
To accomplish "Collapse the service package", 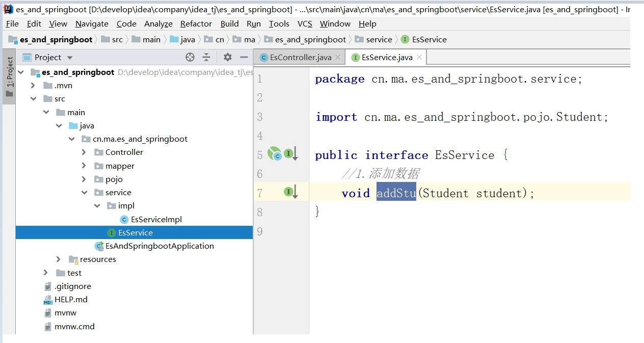I will coord(84,192).
